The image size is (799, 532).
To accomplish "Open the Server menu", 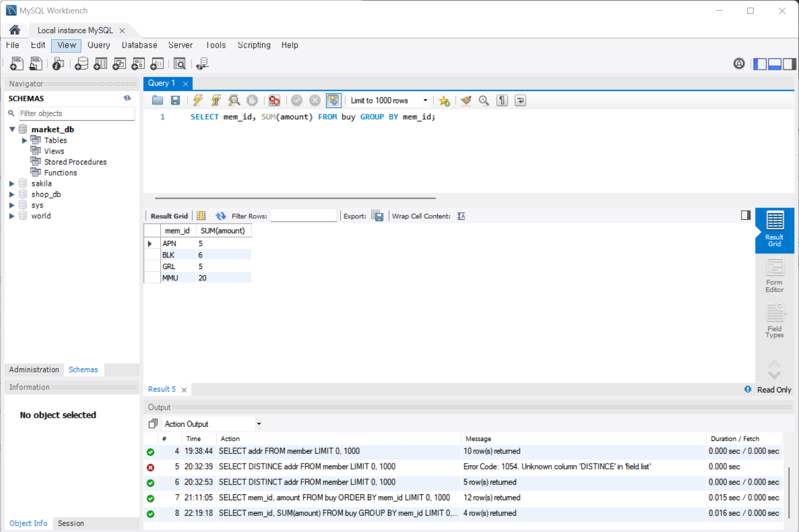I will pyautogui.click(x=180, y=45).
